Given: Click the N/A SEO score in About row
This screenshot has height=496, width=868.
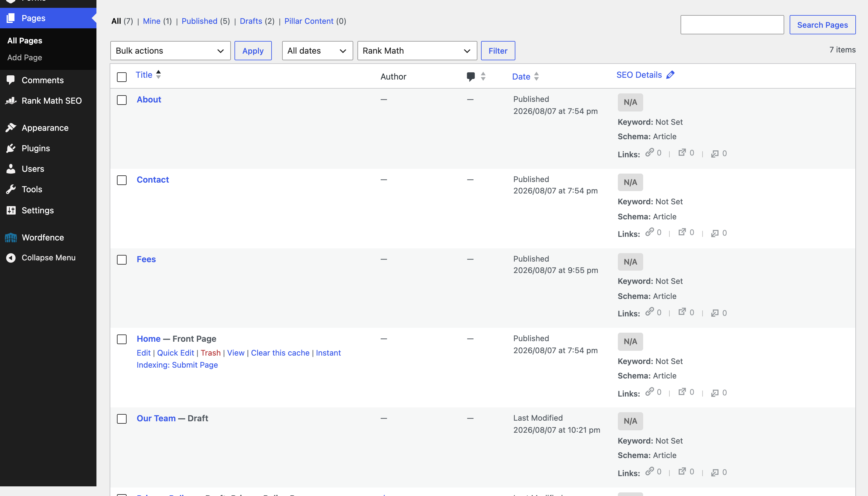Looking at the screenshot, I should [x=630, y=102].
